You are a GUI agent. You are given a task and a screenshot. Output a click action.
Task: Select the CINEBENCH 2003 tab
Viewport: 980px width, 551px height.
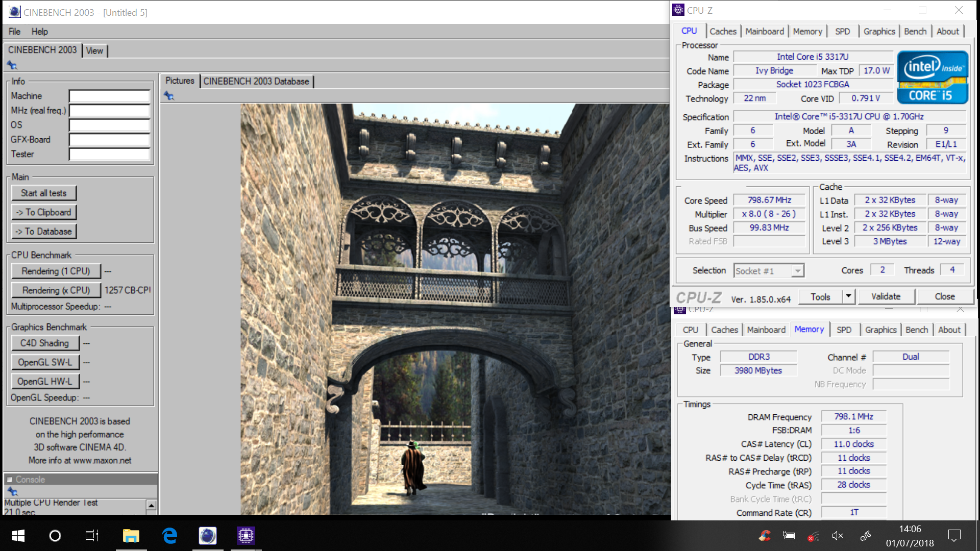point(42,50)
